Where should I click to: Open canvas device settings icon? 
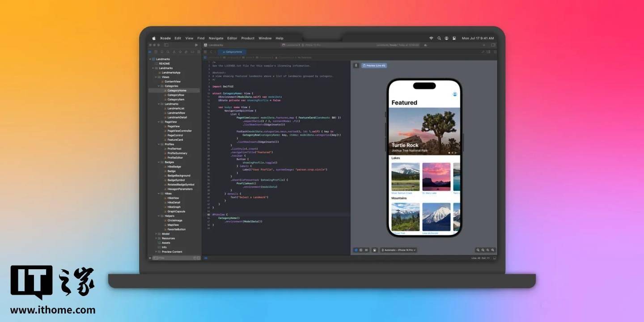click(375, 250)
